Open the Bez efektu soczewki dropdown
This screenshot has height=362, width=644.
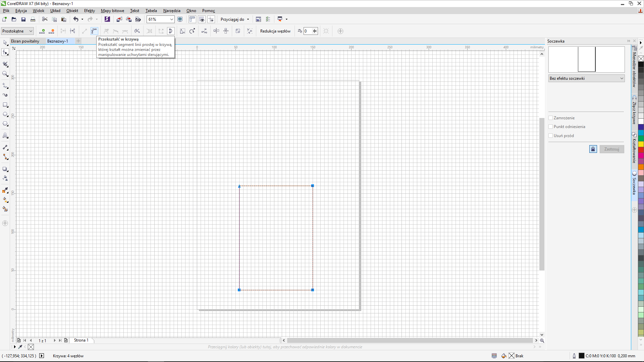click(586, 78)
